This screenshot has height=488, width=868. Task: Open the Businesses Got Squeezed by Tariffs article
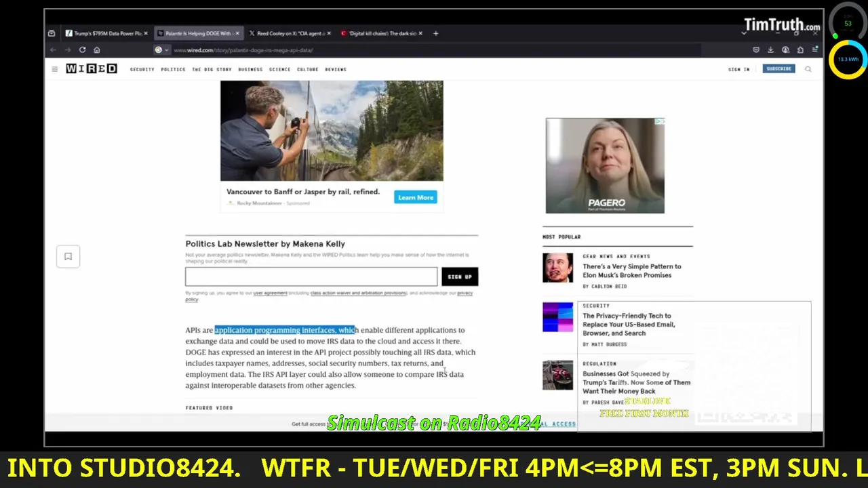[637, 382]
